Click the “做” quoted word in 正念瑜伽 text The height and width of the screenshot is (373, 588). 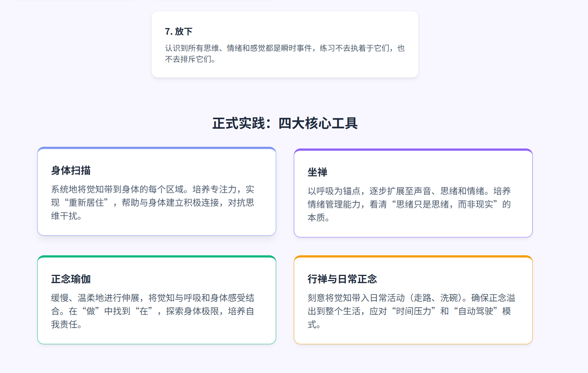pos(91,311)
